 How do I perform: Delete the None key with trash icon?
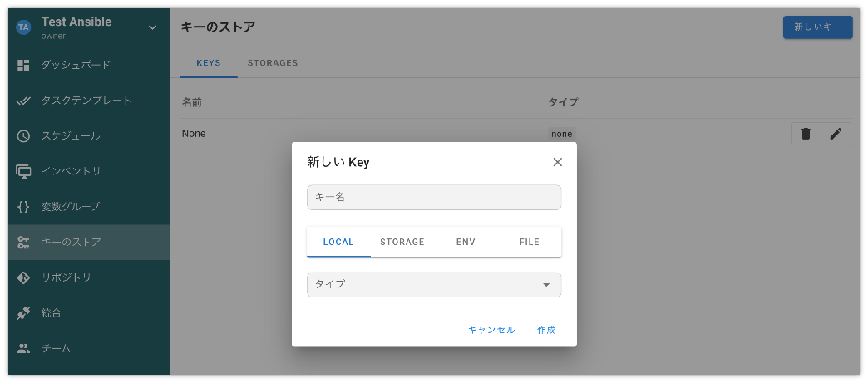(806, 134)
